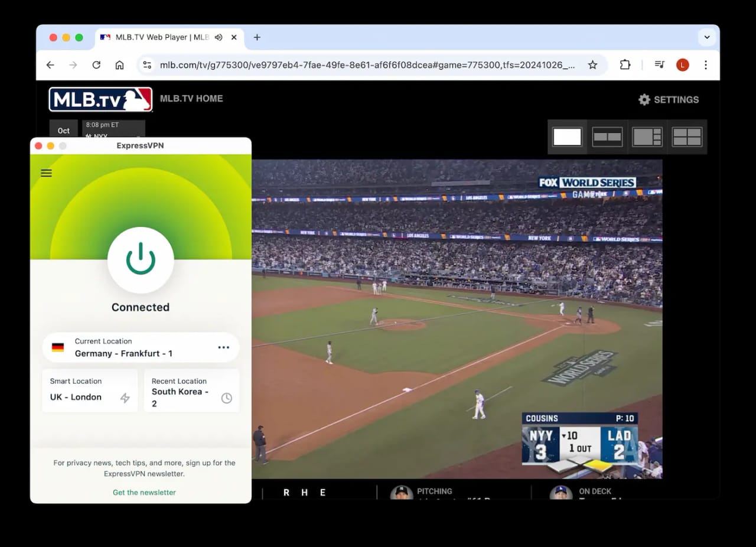Click the clock icon on Recent Location
756x547 pixels.
tap(226, 398)
